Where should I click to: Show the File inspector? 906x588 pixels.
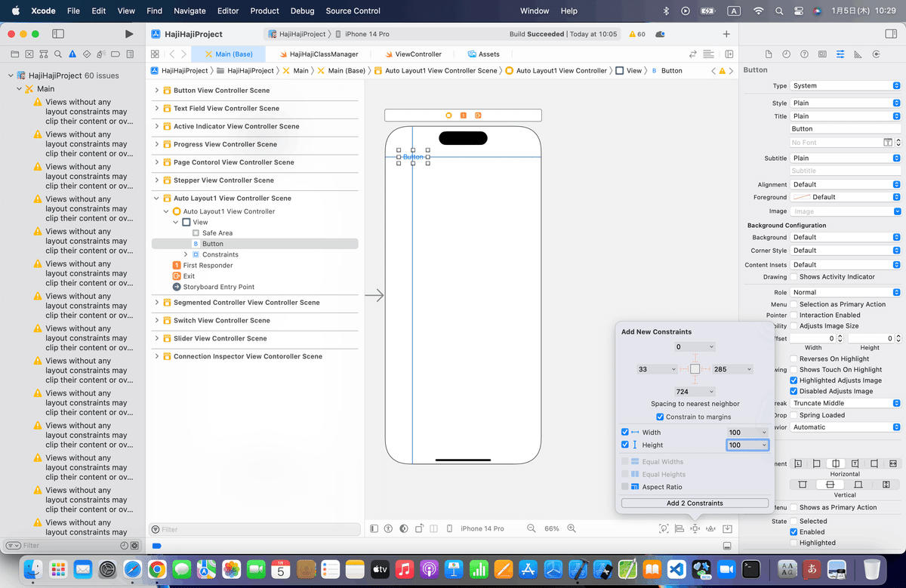769,54
